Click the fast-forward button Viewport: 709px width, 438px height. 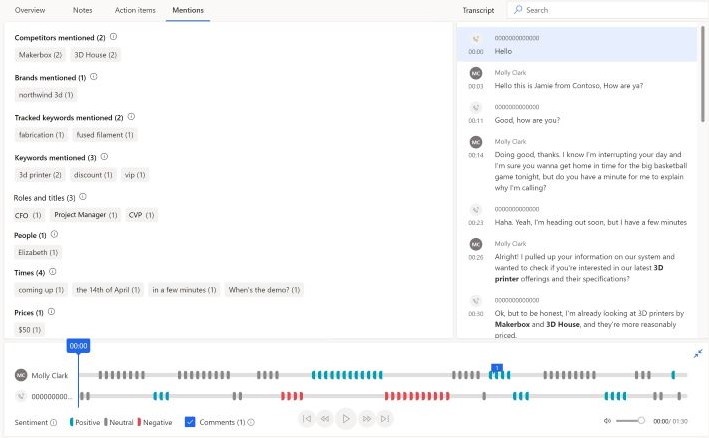(x=367, y=419)
